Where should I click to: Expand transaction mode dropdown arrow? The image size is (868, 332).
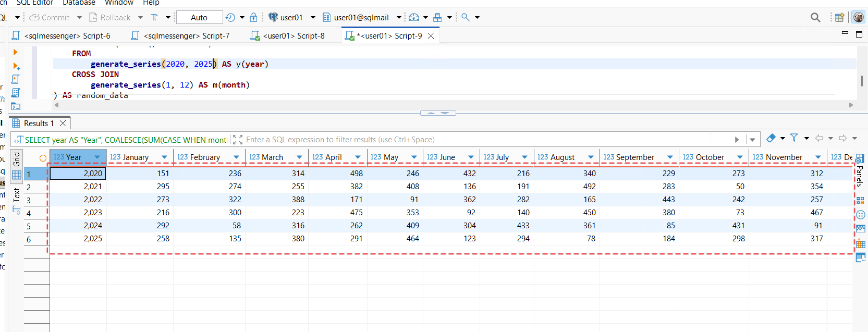pyautogui.click(x=168, y=17)
